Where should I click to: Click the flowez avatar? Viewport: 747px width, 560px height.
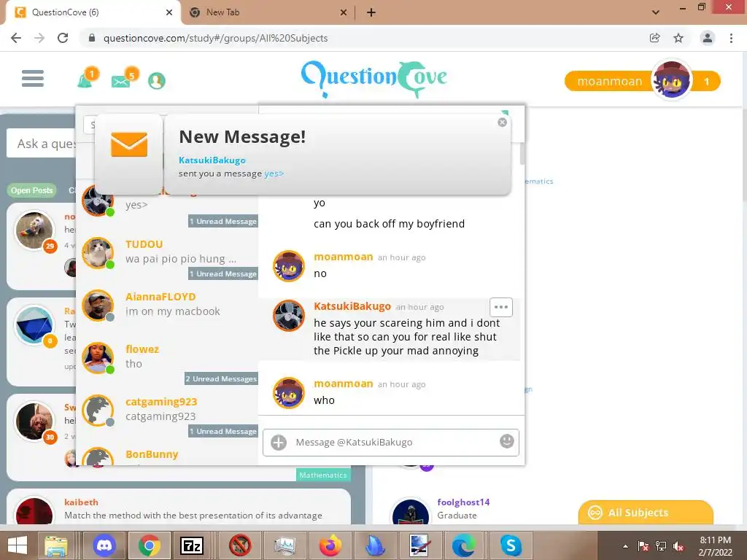coord(98,357)
